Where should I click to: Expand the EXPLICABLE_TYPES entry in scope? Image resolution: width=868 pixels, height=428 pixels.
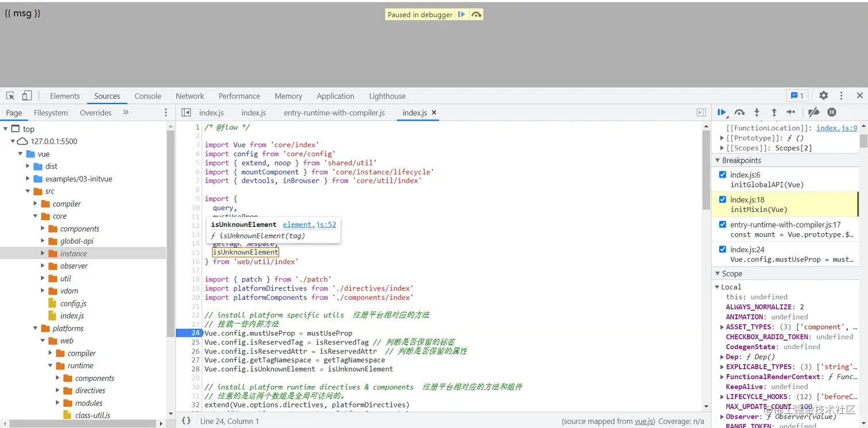point(722,367)
